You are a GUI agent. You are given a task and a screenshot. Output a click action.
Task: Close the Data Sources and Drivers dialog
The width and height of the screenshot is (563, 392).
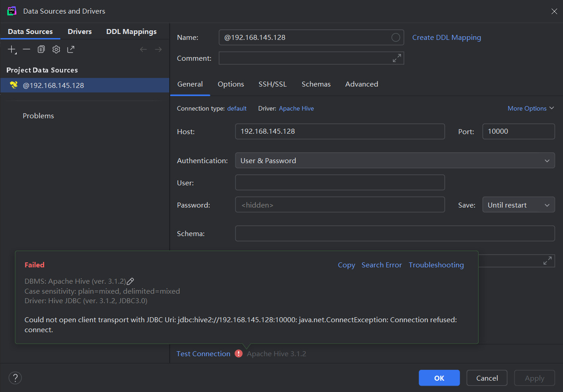[554, 11]
